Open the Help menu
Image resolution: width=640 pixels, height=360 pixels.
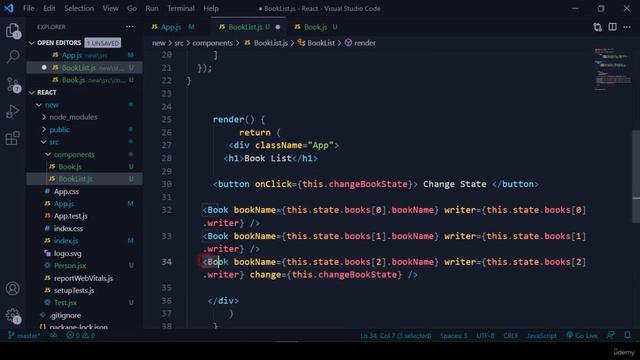coord(211,8)
